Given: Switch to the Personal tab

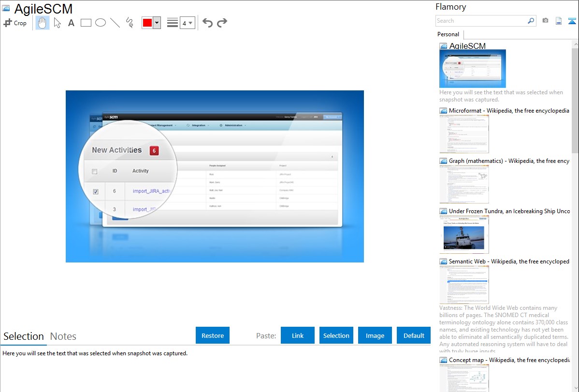Looking at the screenshot, I should point(449,34).
